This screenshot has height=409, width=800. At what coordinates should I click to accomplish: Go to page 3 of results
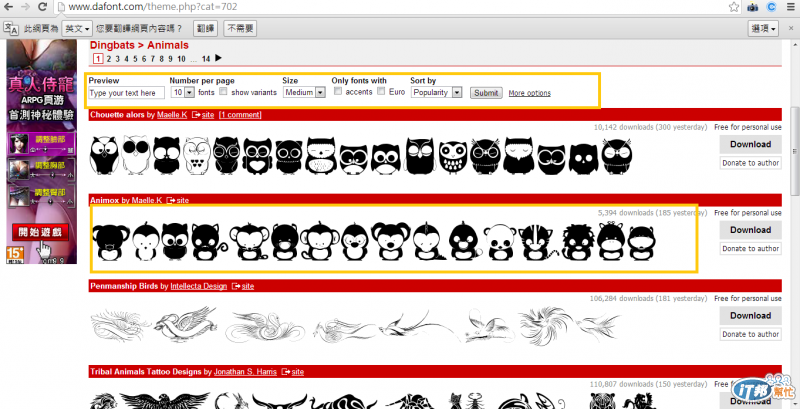pyautogui.click(x=117, y=59)
